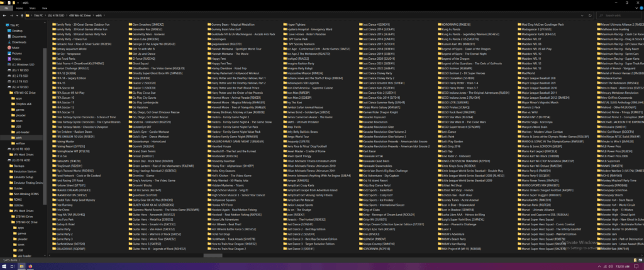
Task: Open the View ribbon tab
Action: 45,8
